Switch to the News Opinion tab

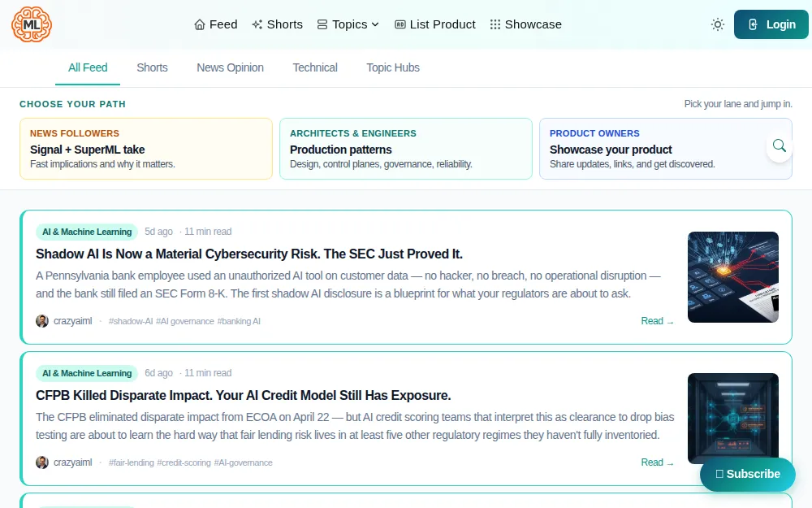[x=230, y=67]
